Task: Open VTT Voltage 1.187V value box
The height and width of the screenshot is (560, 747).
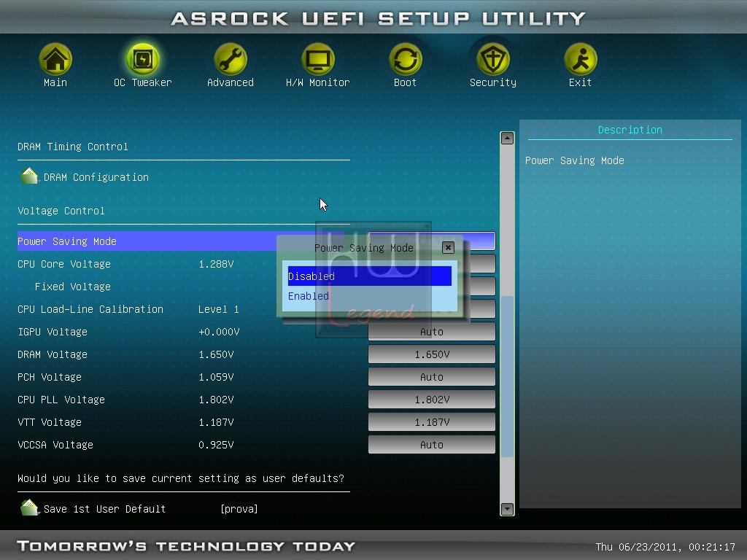Action: [432, 422]
